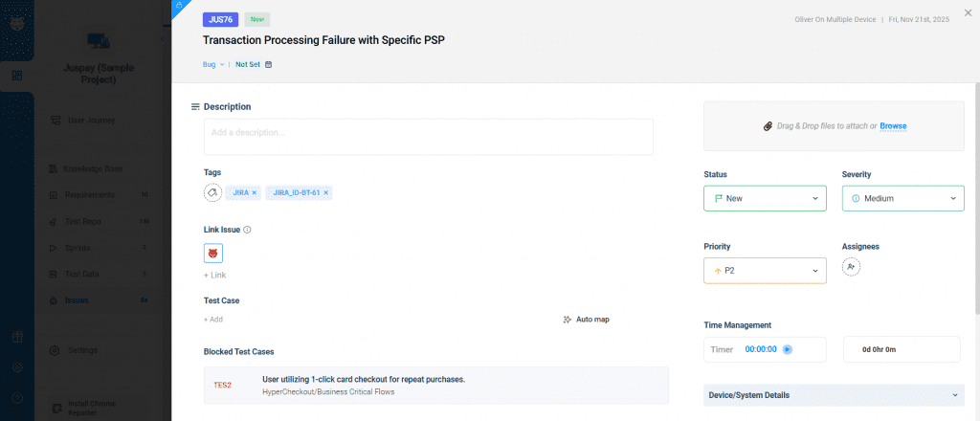Click the Browse link to attach files
This screenshot has height=421, width=980.
(x=893, y=126)
